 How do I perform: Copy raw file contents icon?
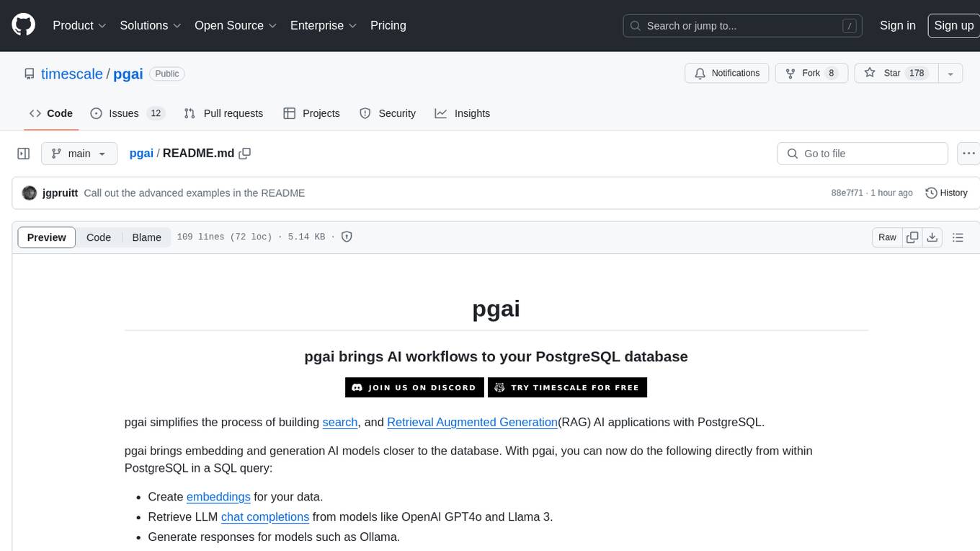pos(913,237)
